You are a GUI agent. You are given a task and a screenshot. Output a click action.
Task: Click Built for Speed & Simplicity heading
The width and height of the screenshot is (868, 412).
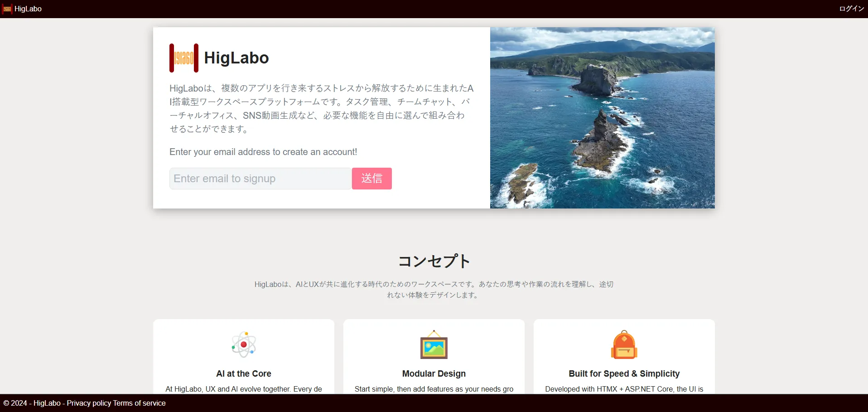(x=624, y=373)
